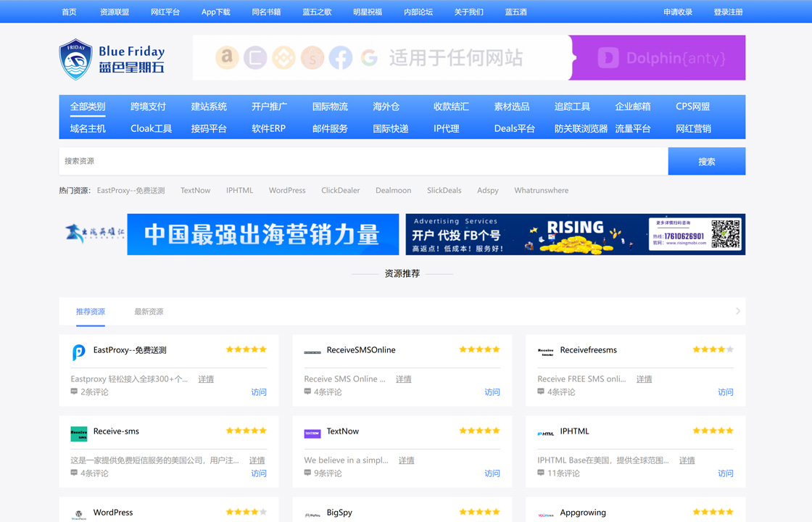Focus the 搜索资源 search input field
The image size is (812, 522).
click(x=363, y=161)
